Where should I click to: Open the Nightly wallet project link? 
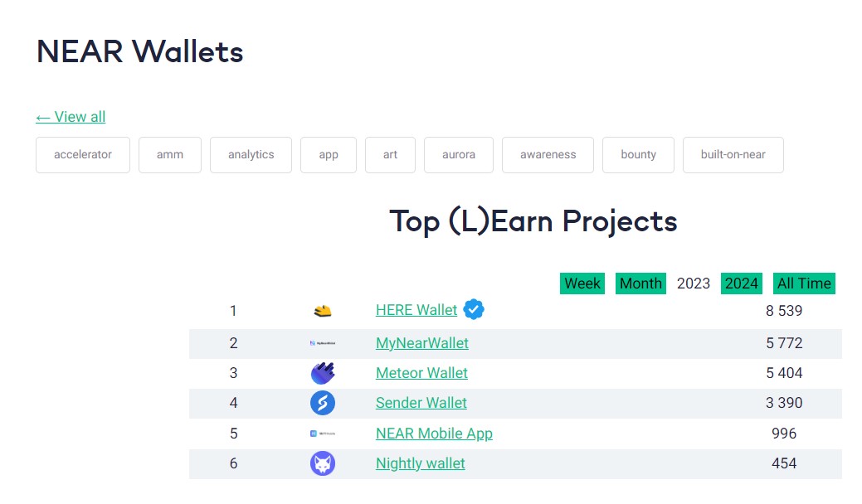(421, 463)
